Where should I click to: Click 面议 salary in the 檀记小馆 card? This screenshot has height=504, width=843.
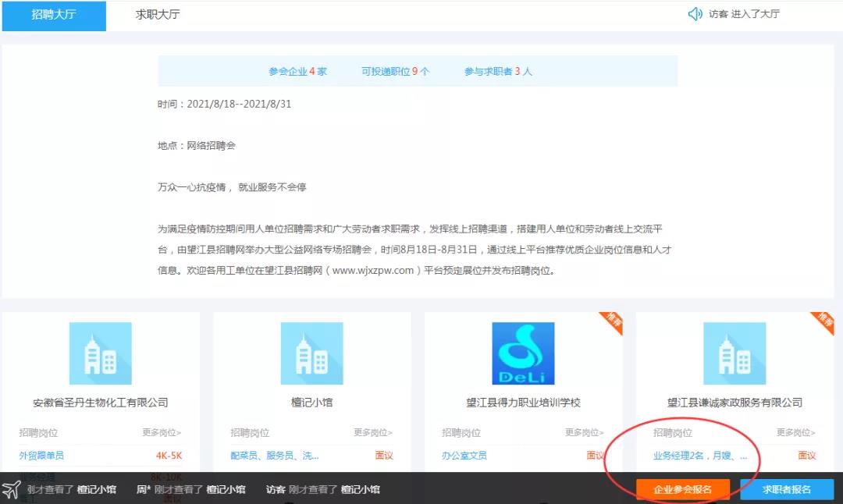pyautogui.click(x=384, y=456)
